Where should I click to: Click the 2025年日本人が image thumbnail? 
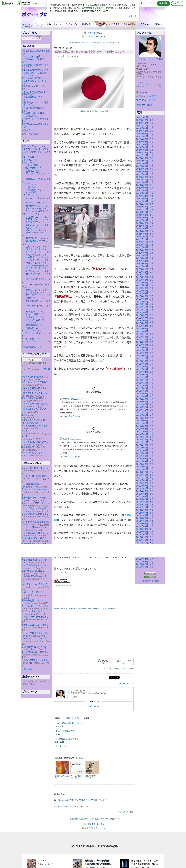pyautogui.click(x=62, y=768)
